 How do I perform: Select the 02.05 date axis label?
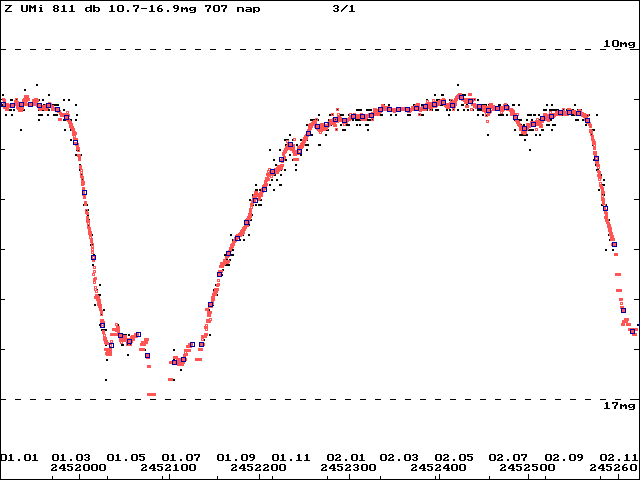tap(453, 458)
